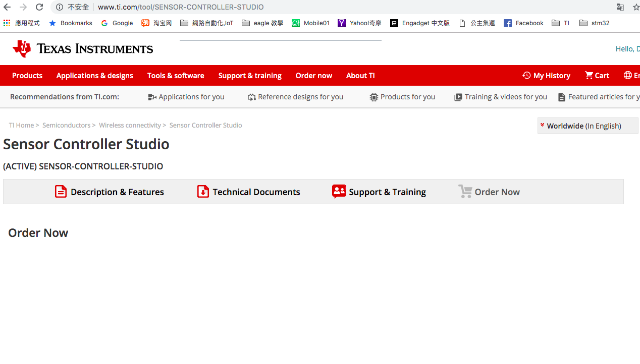This screenshot has height=364, width=640.
Task: Open the About TI menu
Action: tap(360, 76)
